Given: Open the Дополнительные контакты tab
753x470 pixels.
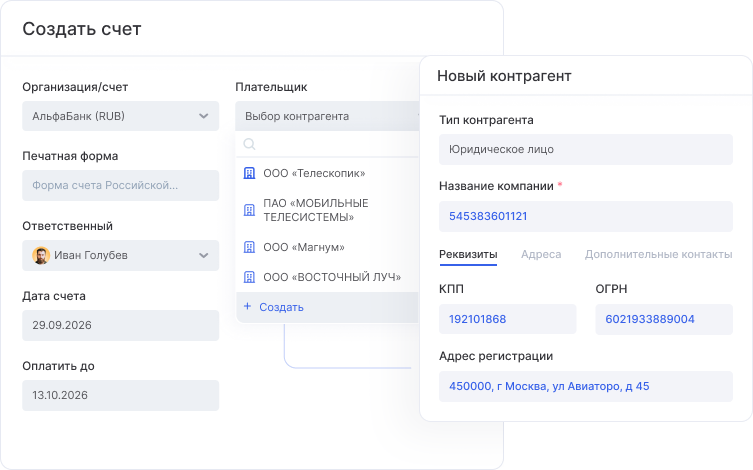Looking at the screenshot, I should pyautogui.click(x=658, y=255).
